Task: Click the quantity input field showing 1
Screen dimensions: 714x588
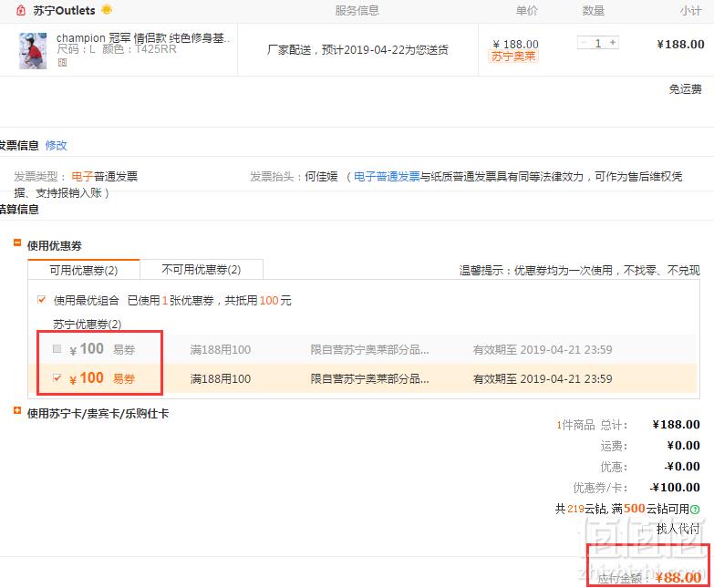Action: click(598, 43)
